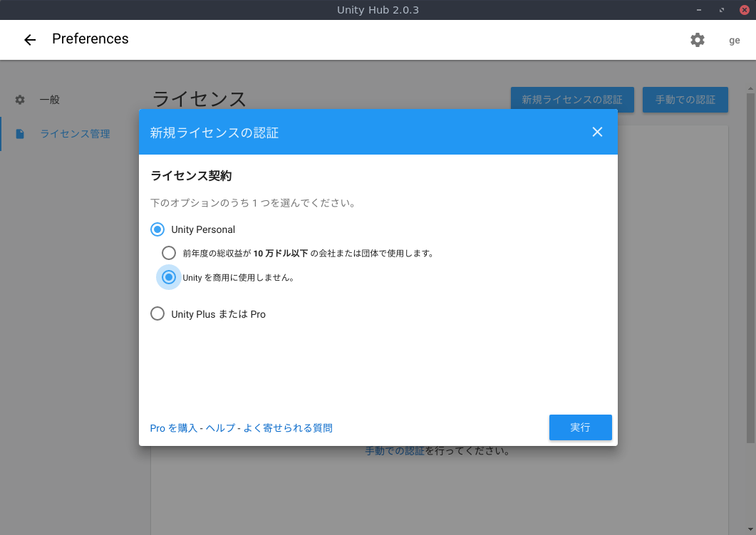Click the 実行 button to proceed
Screen dimensions: 756x535
coord(580,427)
